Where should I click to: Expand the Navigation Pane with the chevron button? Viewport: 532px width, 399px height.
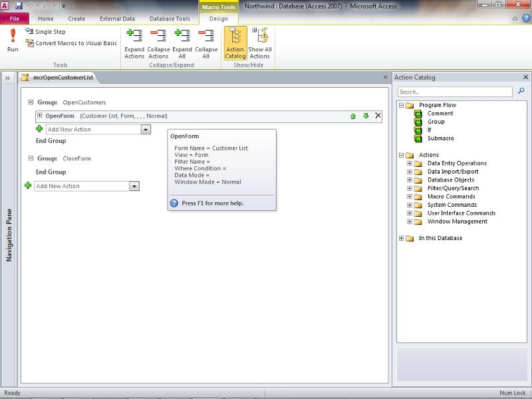point(7,78)
